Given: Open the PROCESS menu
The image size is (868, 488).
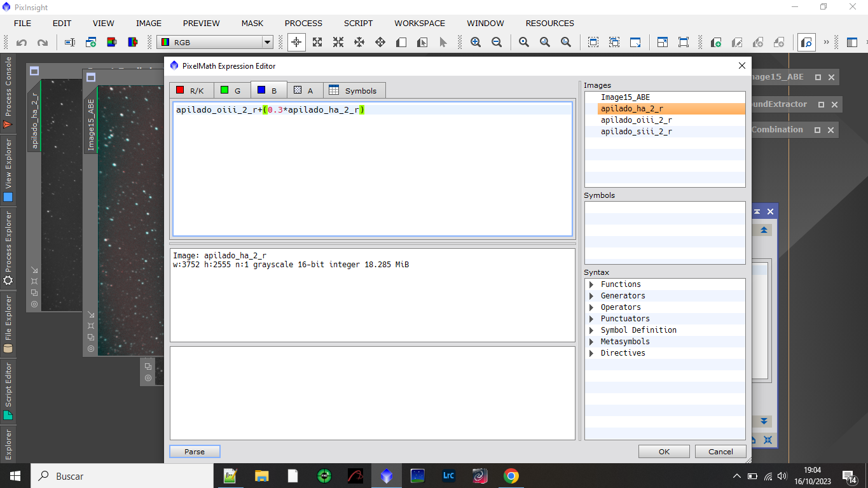Looking at the screenshot, I should (303, 23).
